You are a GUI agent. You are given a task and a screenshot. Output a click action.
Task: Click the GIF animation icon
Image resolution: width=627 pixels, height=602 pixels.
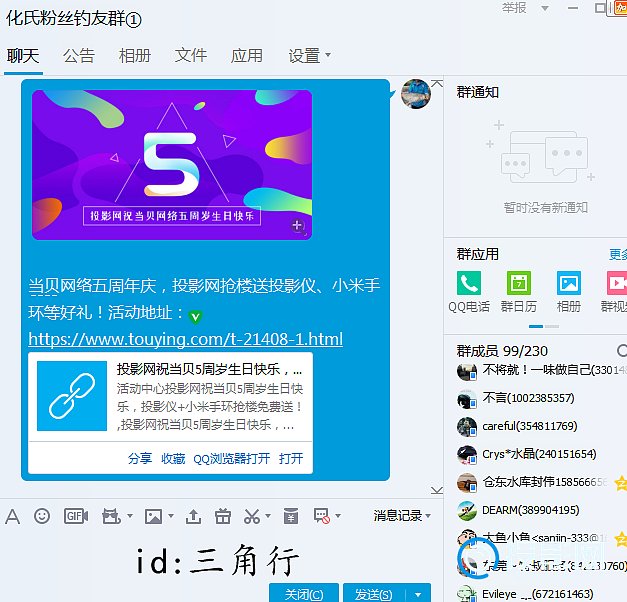click(76, 516)
